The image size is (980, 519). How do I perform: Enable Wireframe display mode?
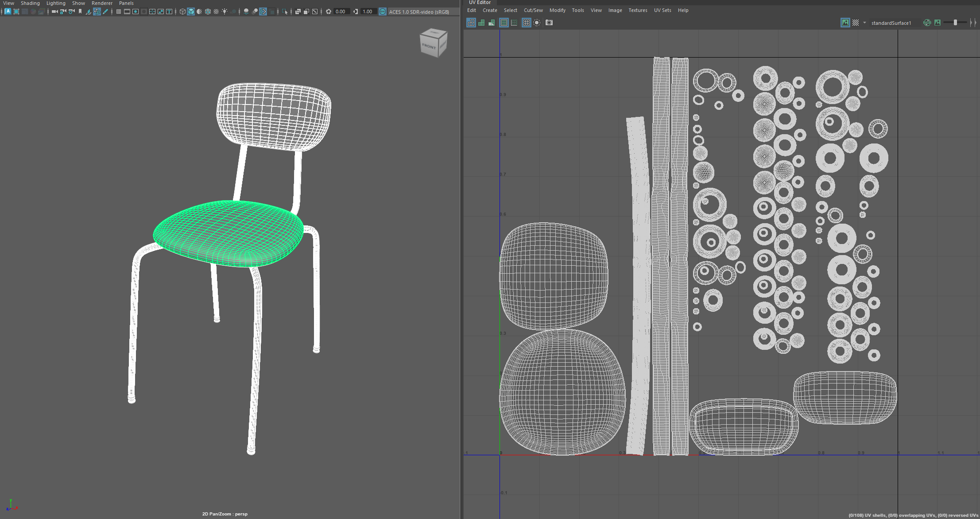[182, 12]
